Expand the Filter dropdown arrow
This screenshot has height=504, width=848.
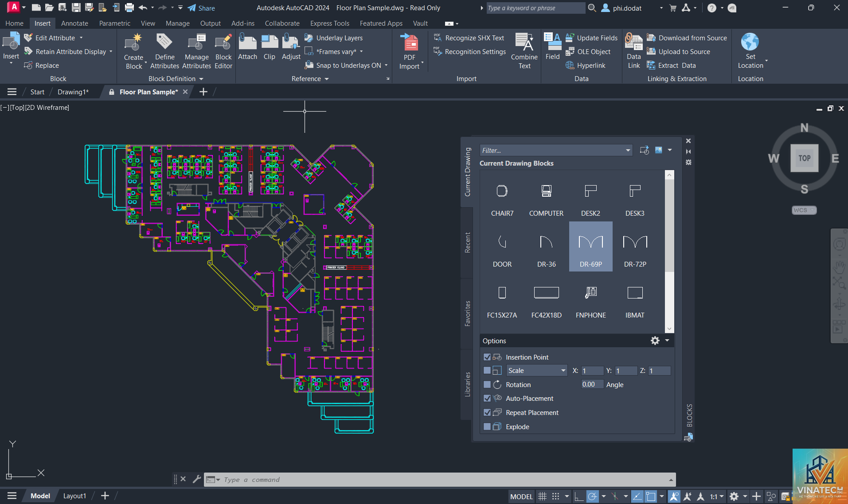[x=628, y=150]
